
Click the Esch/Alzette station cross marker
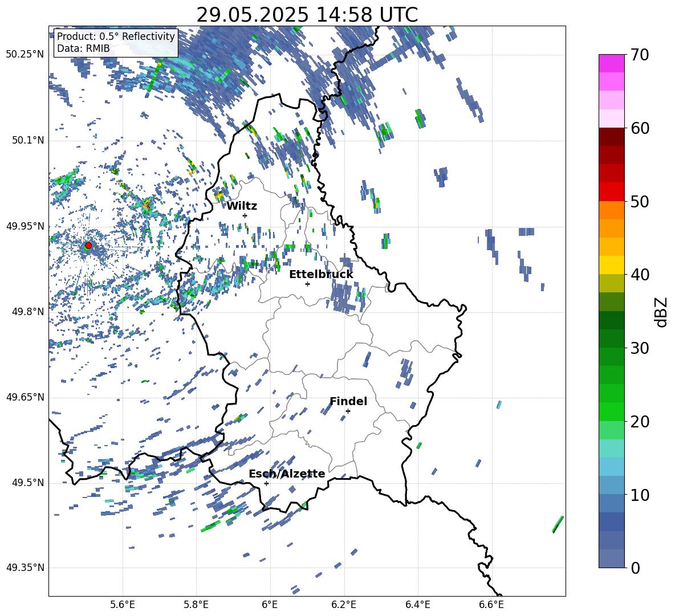(x=266, y=483)
